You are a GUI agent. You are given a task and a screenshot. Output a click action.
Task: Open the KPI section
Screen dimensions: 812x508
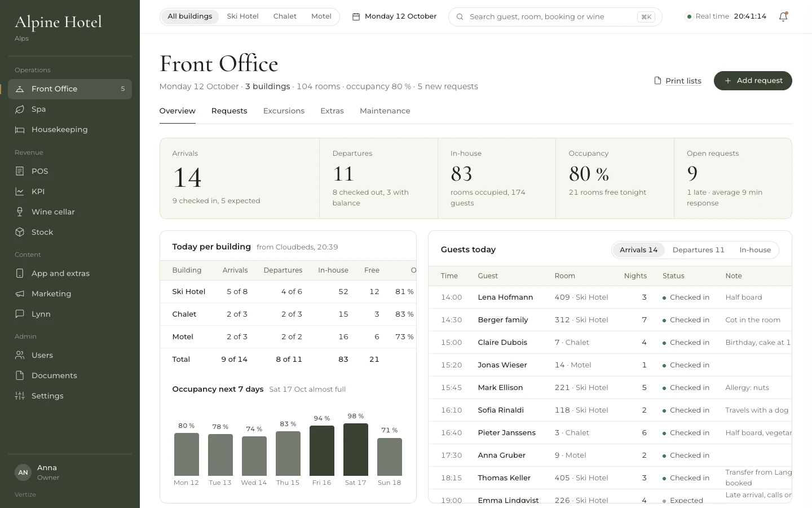[70, 192]
